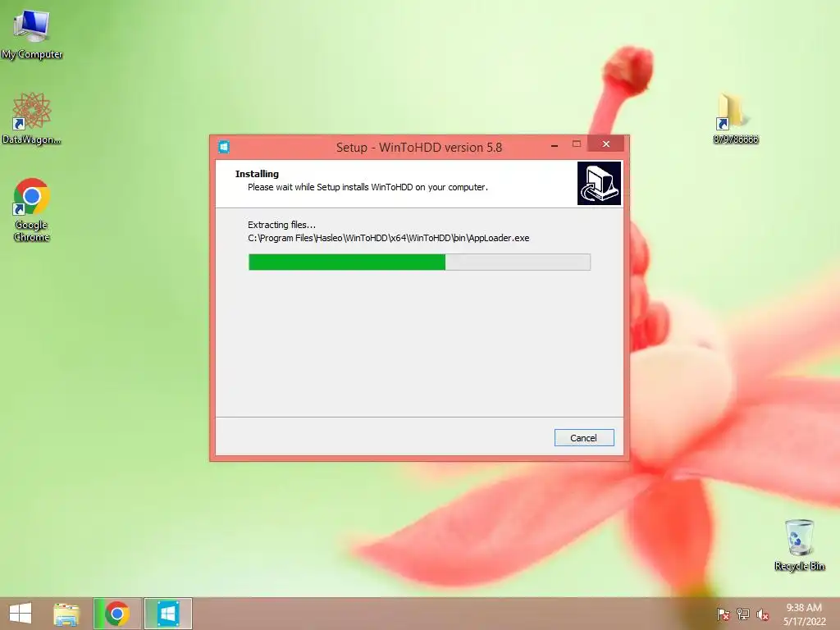Screen dimensions: 840x630
Task: Select the Recycle Bin icon
Action: tap(799, 546)
